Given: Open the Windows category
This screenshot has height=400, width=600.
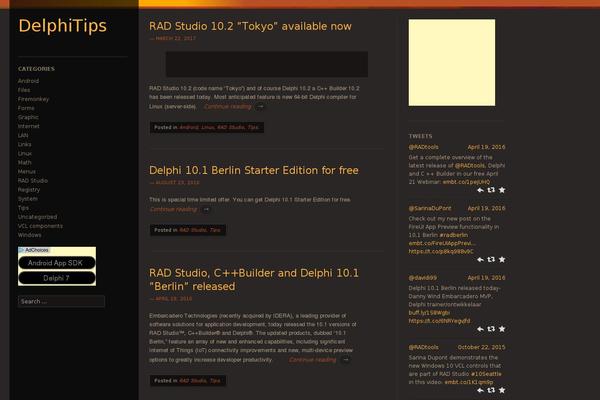Looking at the screenshot, I should tap(29, 235).
